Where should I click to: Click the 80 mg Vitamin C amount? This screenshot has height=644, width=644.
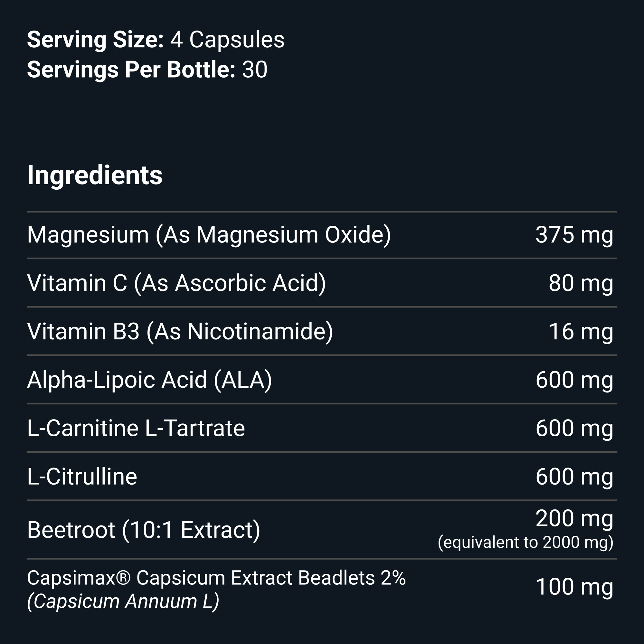581,283
